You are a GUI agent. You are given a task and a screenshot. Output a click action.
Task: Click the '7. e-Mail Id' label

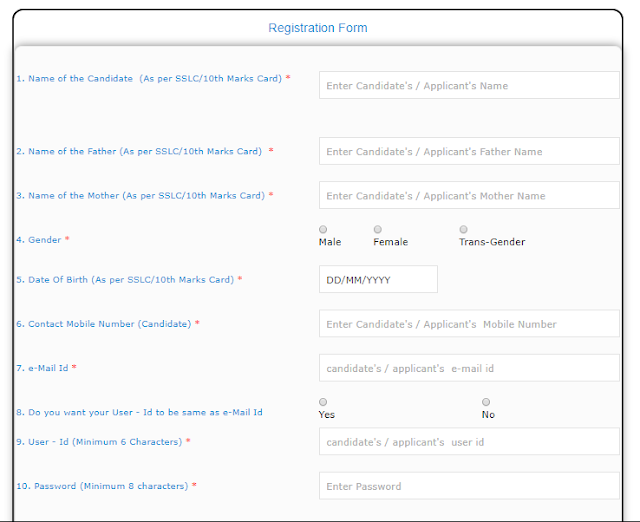(x=47, y=368)
